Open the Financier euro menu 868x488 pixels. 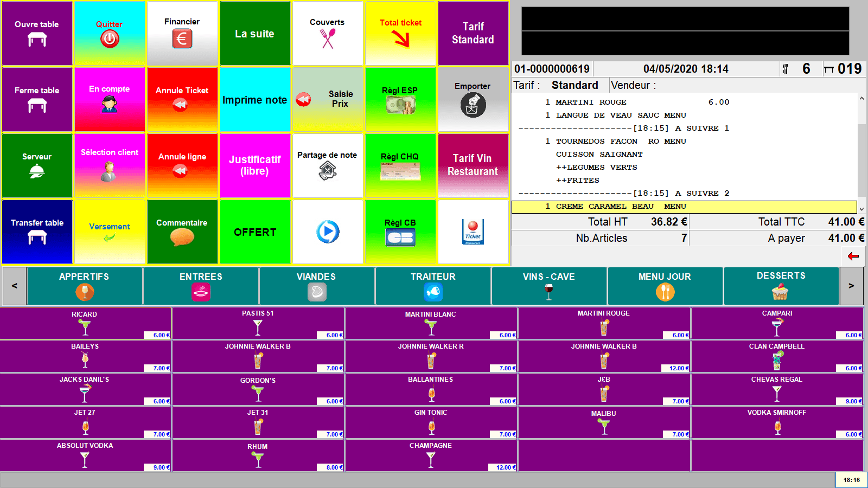tap(182, 33)
